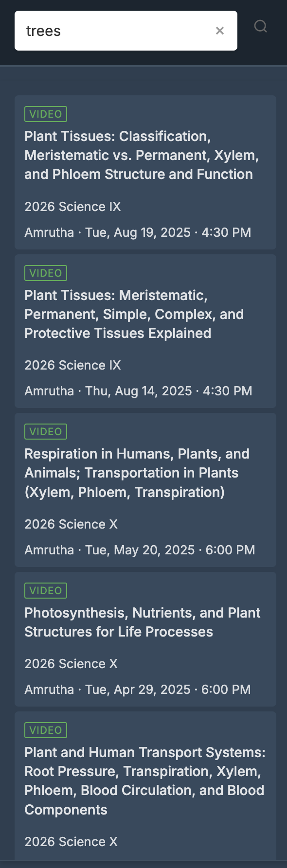Viewport: 287px width, 868px height.
Task: Click Amrutha on the Aug 19 video entry
Action: pos(49,232)
